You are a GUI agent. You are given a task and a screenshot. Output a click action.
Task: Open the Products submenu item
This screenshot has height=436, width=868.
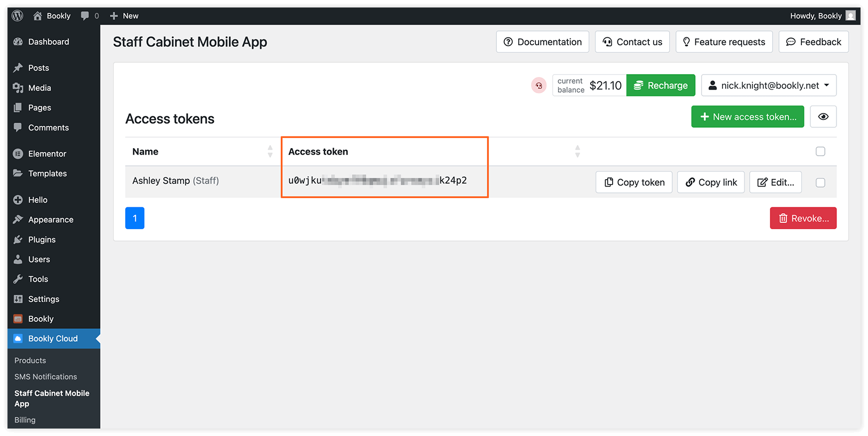point(30,360)
